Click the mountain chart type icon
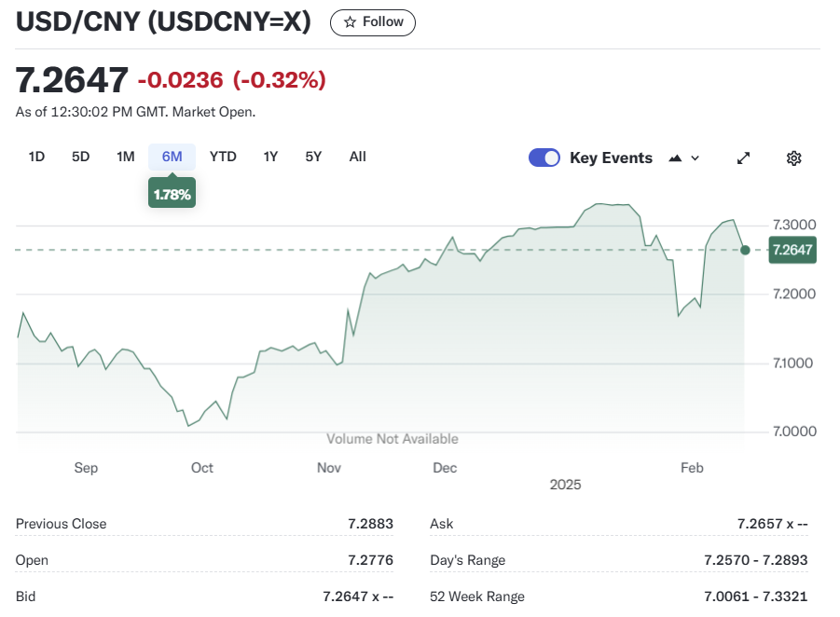 coord(676,158)
